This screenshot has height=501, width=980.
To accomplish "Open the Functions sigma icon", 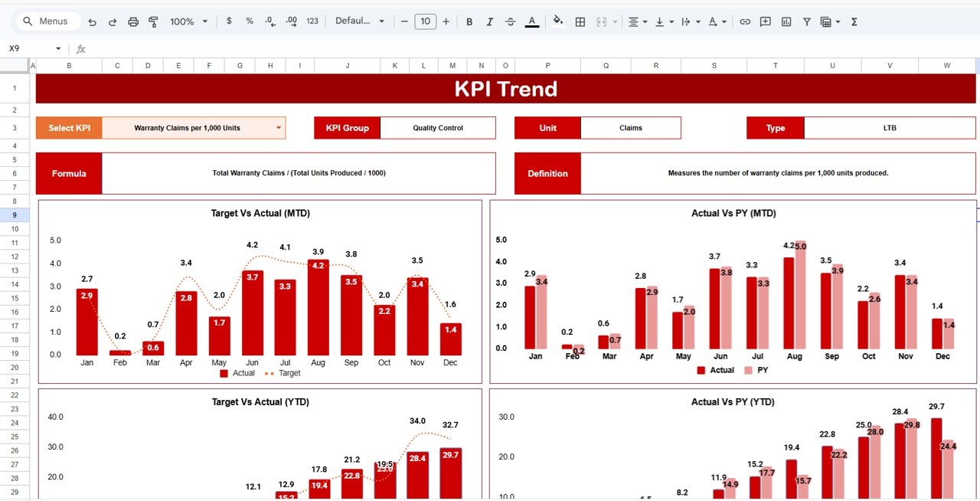I will coord(854,21).
